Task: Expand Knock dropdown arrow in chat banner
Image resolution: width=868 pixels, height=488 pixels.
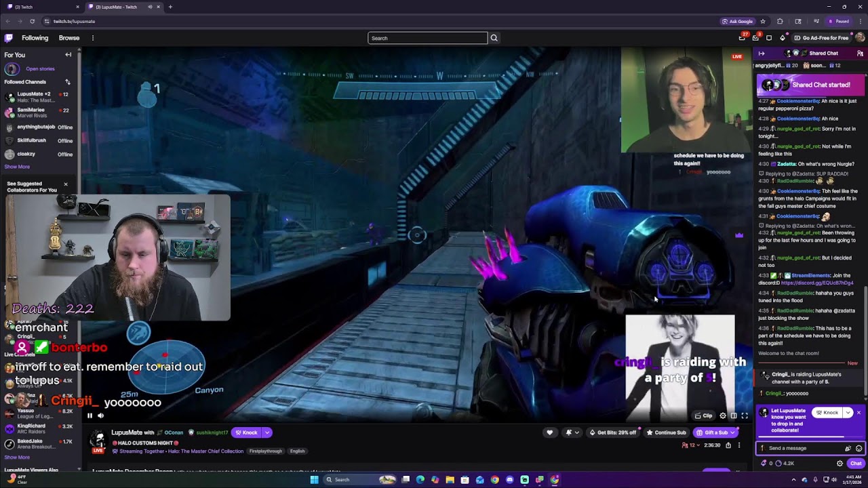Action: [x=848, y=413]
